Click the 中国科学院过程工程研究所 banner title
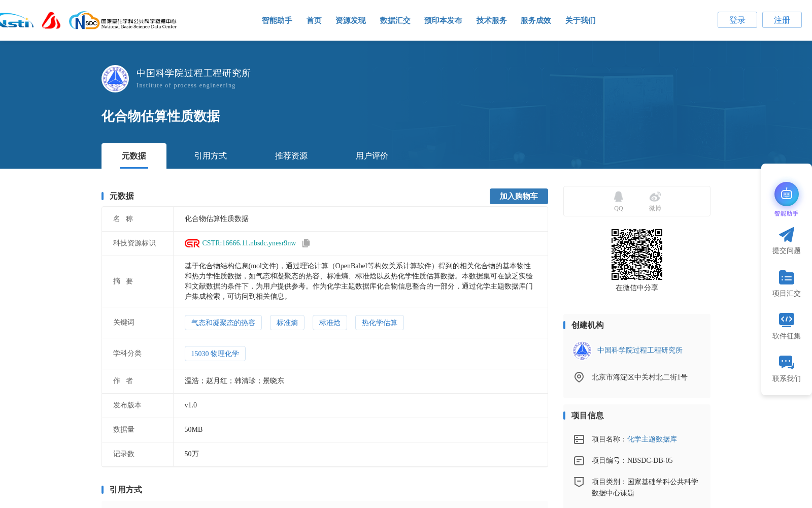This screenshot has height=508, width=812. tap(193, 73)
